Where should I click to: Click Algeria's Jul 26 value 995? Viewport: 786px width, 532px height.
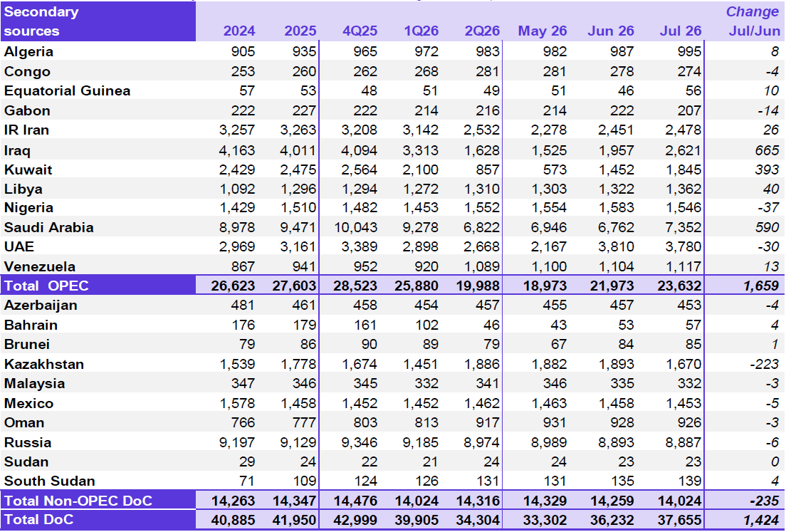click(x=690, y=52)
